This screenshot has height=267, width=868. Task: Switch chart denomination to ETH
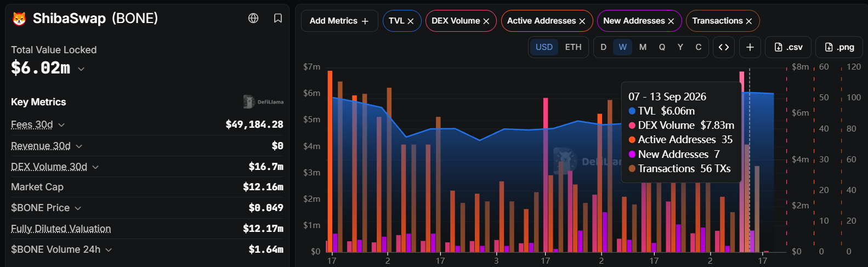573,47
